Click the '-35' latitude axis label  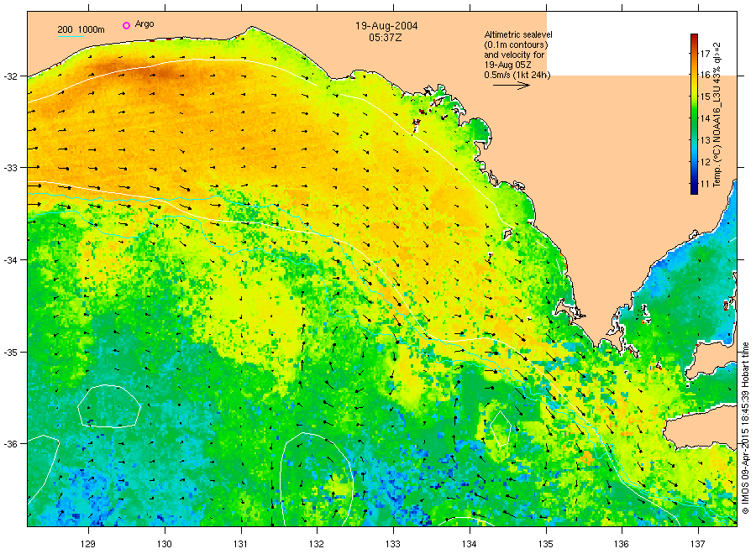pos(10,353)
